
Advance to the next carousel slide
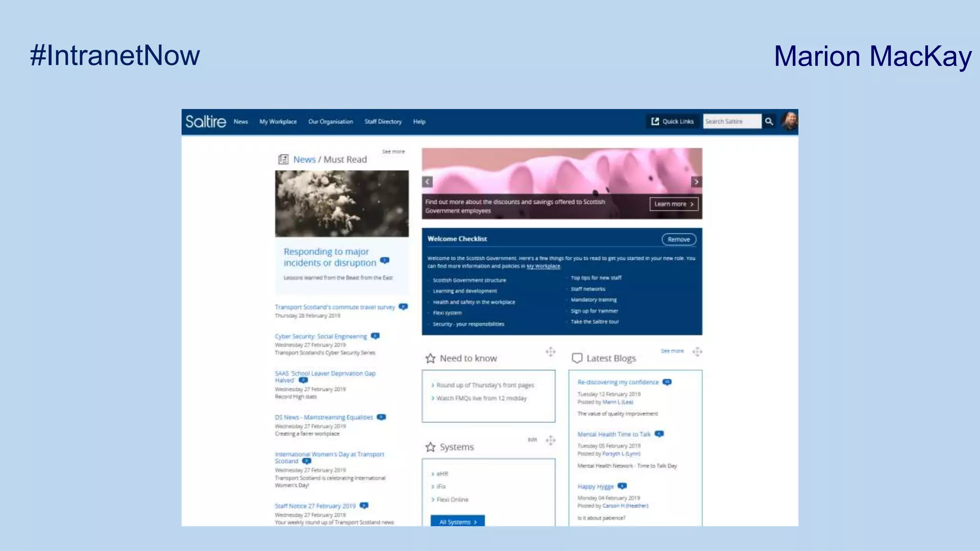696,182
